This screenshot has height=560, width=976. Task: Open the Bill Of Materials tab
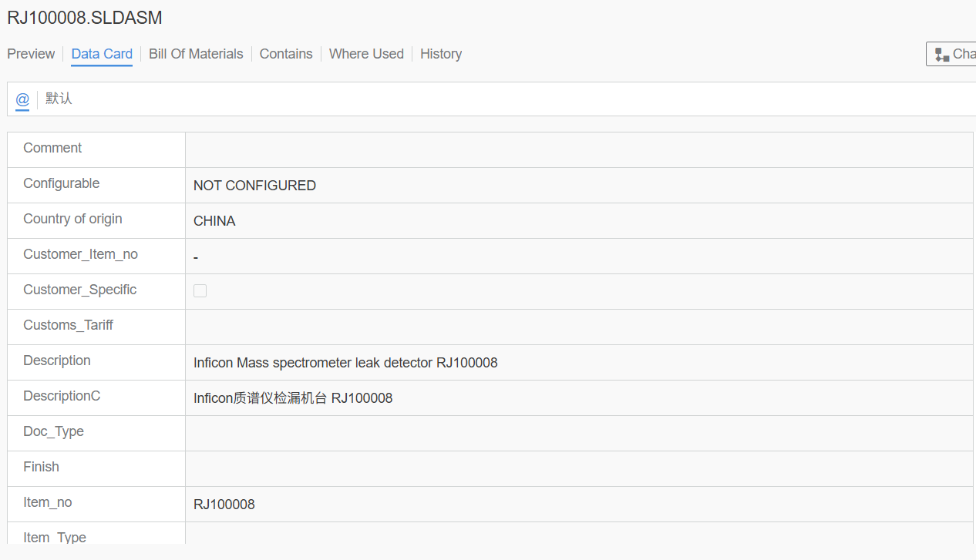point(196,54)
